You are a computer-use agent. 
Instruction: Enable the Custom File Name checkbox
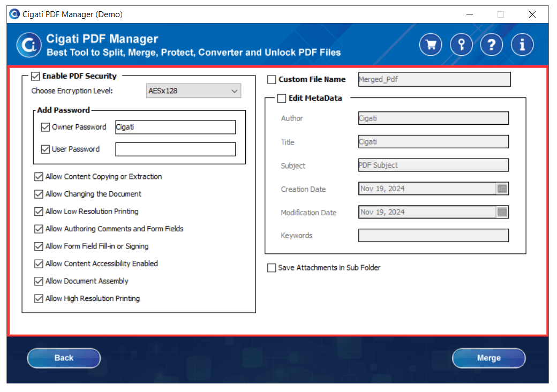pyautogui.click(x=272, y=80)
